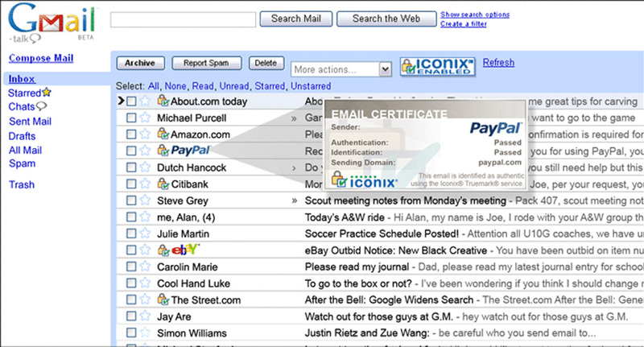Click the Report Spam button
Viewport: 644px width, 347px height.
pyautogui.click(x=206, y=64)
